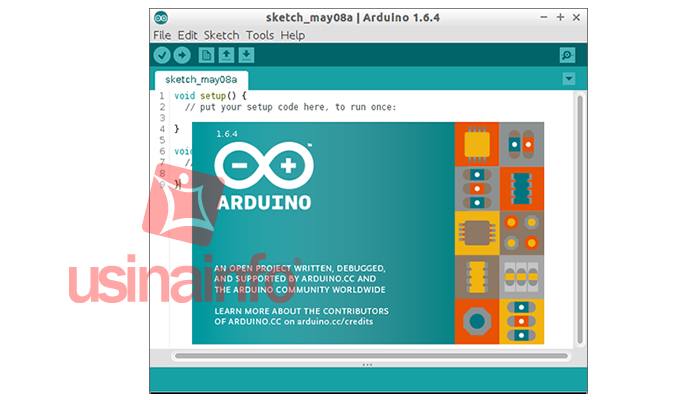Viewport: 700px width, 400px height.
Task: Click the Arduino logo in the title bar
Action: (x=161, y=18)
